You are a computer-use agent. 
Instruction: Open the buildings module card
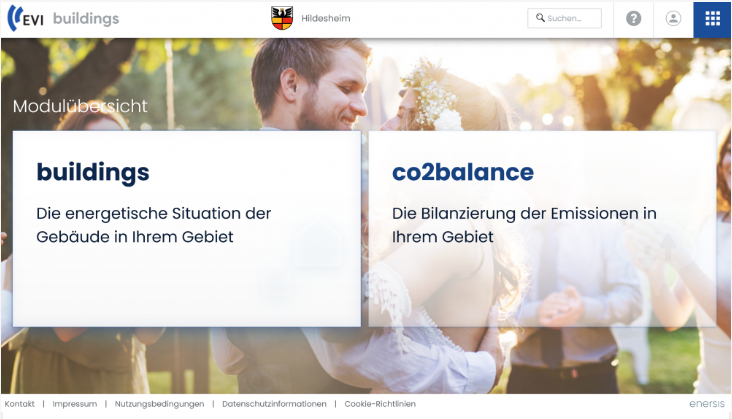pos(187,229)
